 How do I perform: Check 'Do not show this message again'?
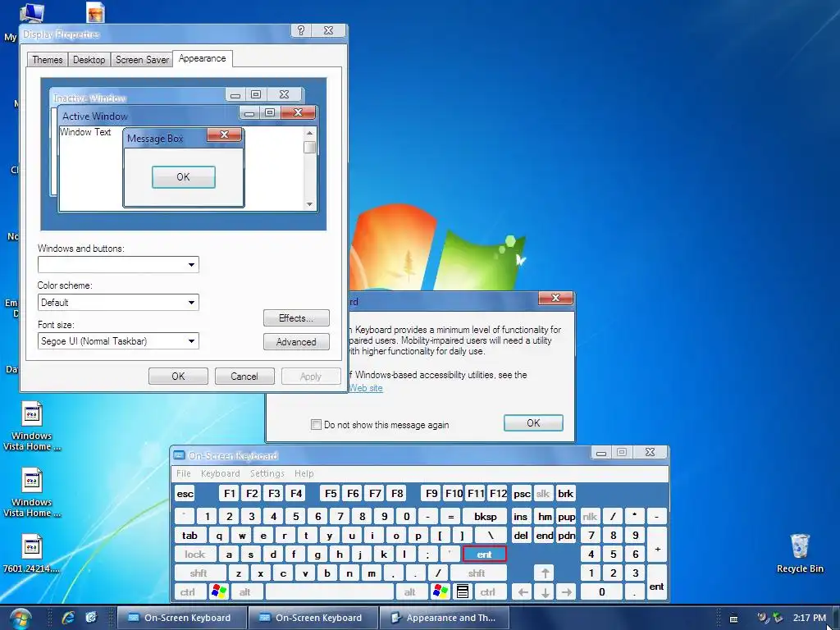[316, 424]
